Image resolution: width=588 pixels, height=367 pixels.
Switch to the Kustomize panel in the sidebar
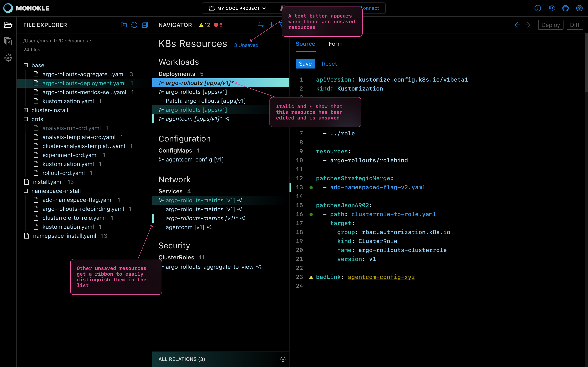coord(8,41)
